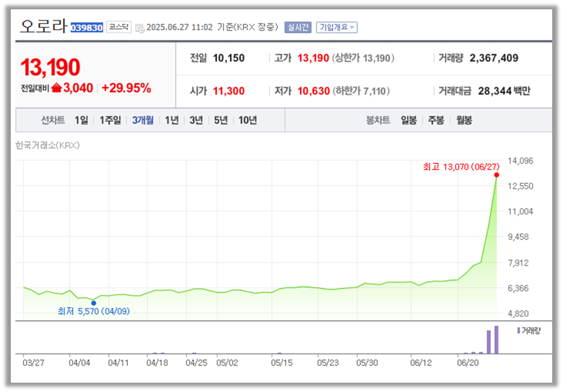Click the red 최고 point marker on chart
This screenshot has height=392, width=563.
coord(496,175)
